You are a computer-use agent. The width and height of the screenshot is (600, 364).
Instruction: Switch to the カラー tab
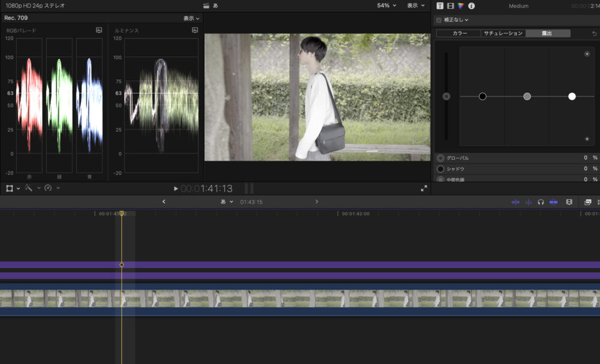pos(460,34)
